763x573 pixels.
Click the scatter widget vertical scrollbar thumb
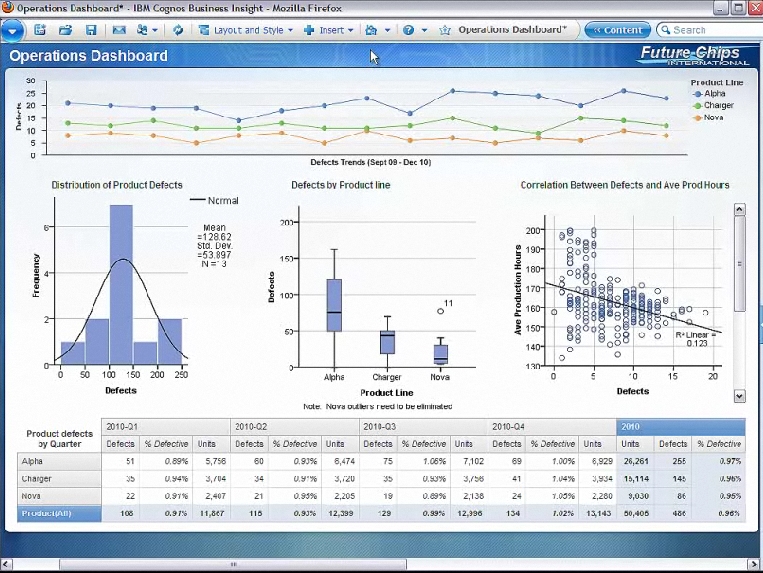pos(739,264)
